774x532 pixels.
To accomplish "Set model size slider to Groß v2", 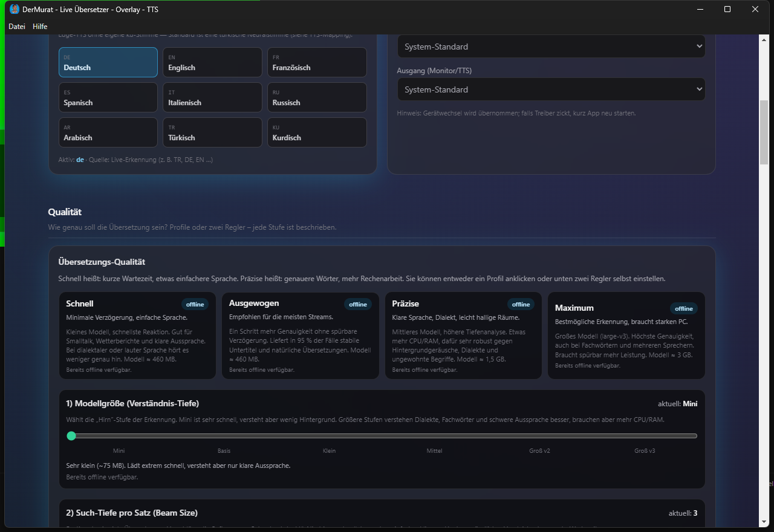I will (539, 450).
